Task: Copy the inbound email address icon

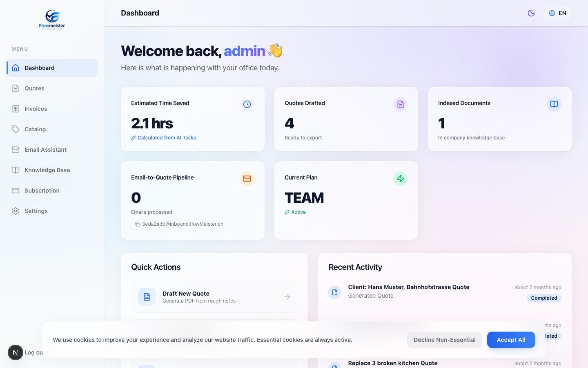Action: click(x=137, y=224)
